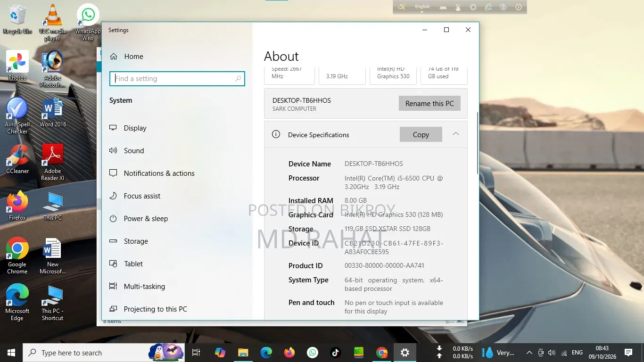Click the search magnifier in Find a setting
The image size is (644, 362).
(238, 79)
